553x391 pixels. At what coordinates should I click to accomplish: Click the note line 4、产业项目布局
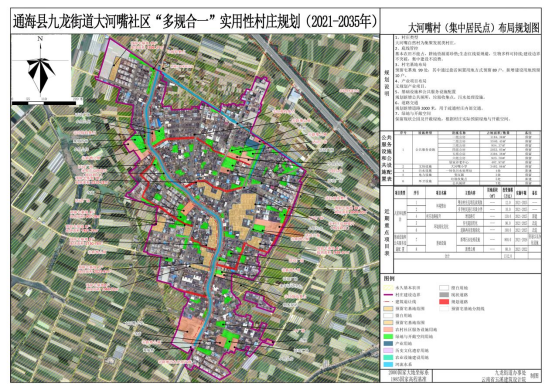(x=411, y=81)
